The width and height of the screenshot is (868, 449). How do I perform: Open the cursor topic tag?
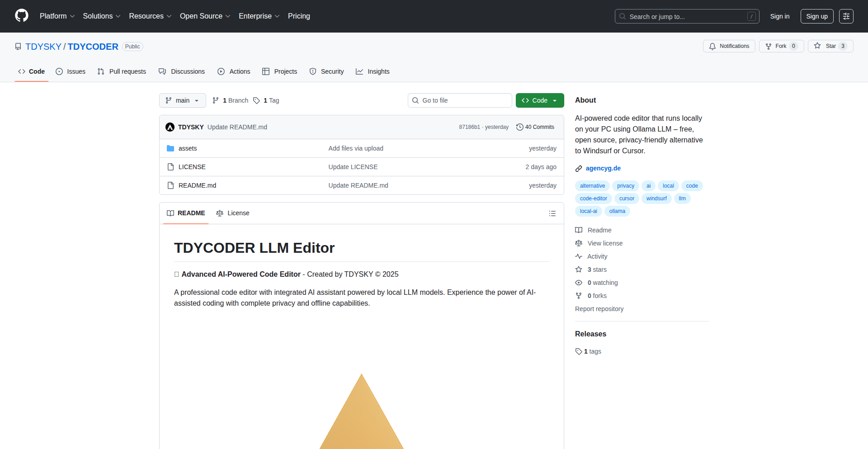coord(627,199)
